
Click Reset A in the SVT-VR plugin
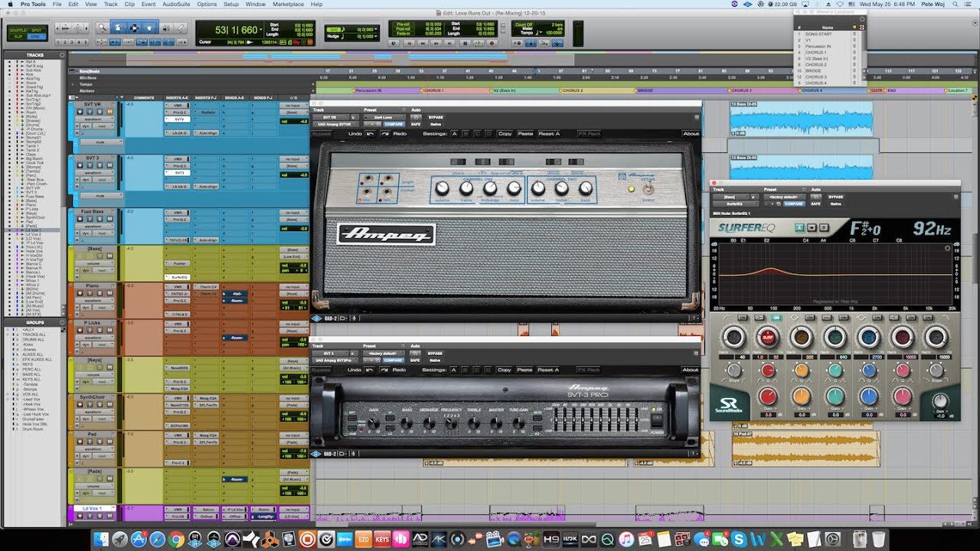549,134
